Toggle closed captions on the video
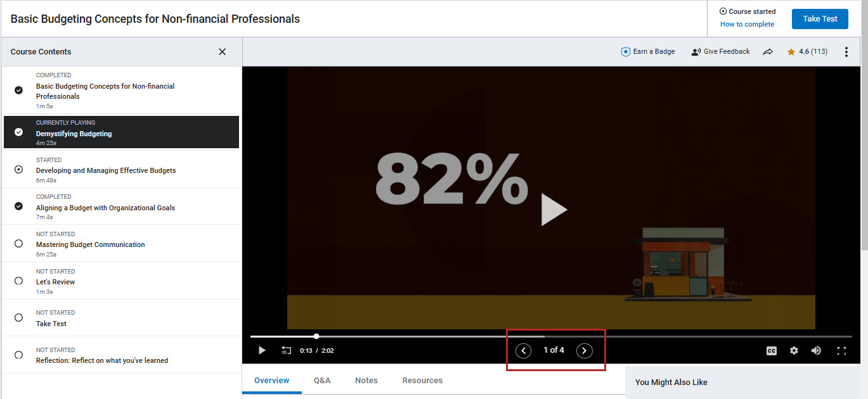The height and width of the screenshot is (399, 868). pyautogui.click(x=772, y=351)
